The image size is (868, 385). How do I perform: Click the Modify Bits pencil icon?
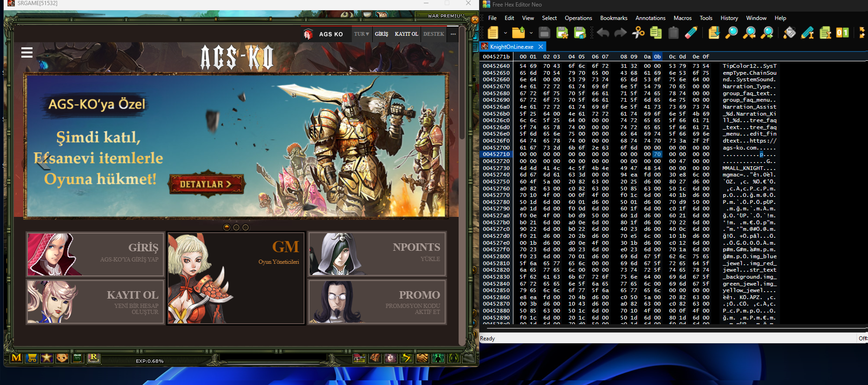pyautogui.click(x=807, y=33)
